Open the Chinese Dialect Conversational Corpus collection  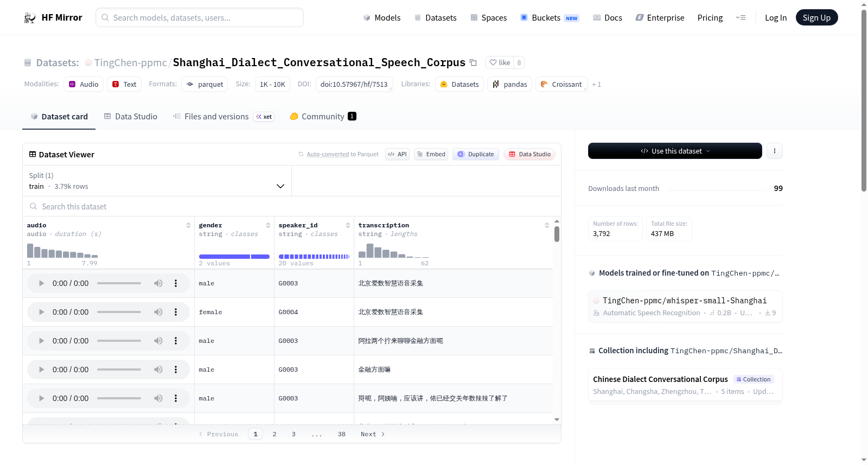pyautogui.click(x=685, y=385)
